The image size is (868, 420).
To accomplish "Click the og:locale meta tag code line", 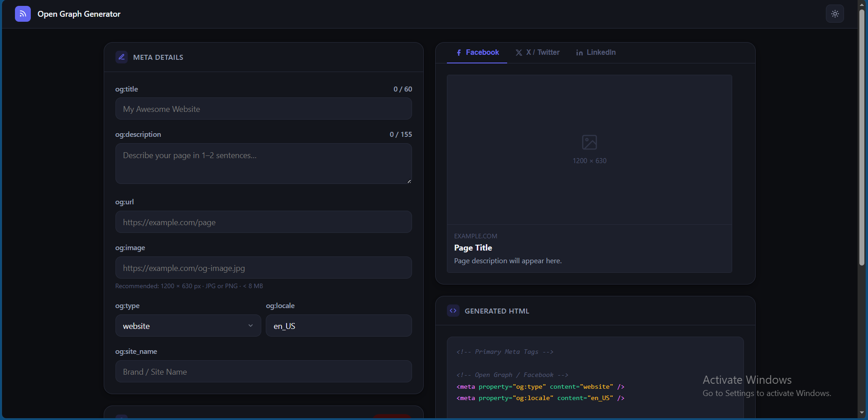I will tap(540, 398).
